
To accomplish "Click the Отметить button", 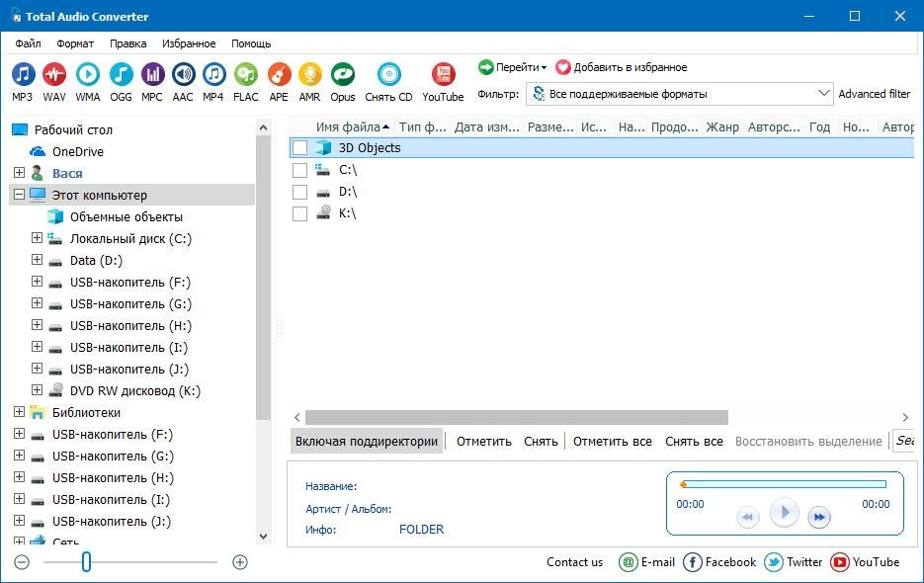I will click(x=484, y=441).
